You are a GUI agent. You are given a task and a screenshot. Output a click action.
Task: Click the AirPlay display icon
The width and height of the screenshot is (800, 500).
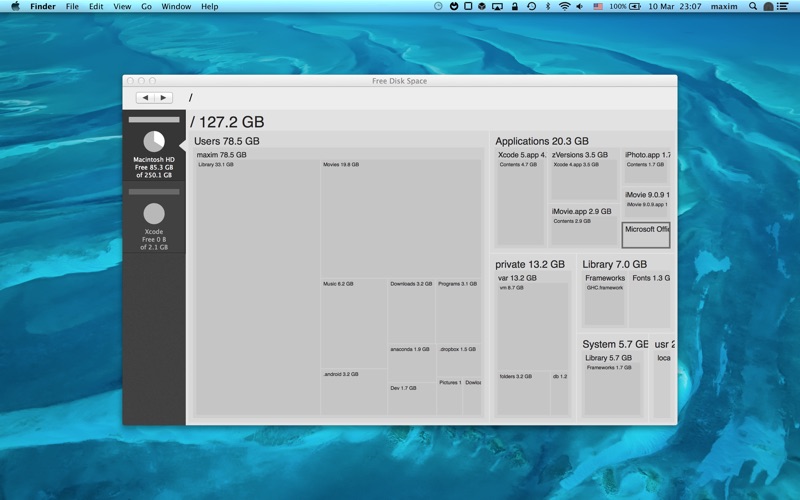pyautogui.click(x=497, y=6)
